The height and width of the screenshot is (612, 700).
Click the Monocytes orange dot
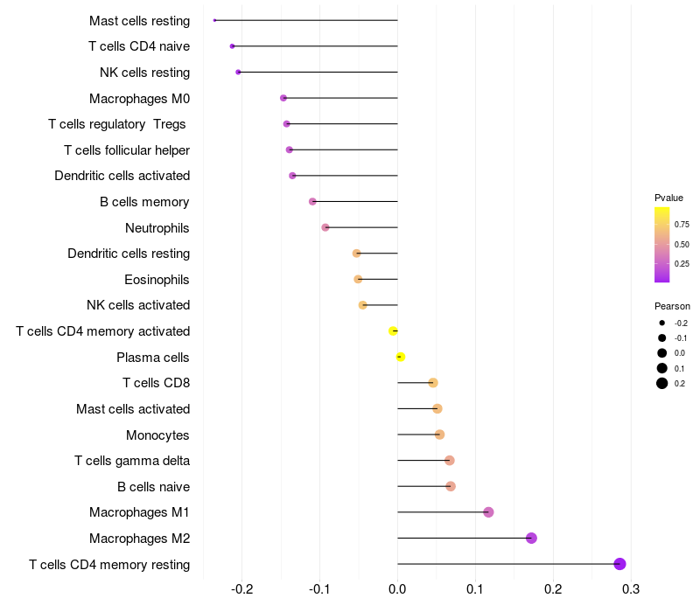440,435
